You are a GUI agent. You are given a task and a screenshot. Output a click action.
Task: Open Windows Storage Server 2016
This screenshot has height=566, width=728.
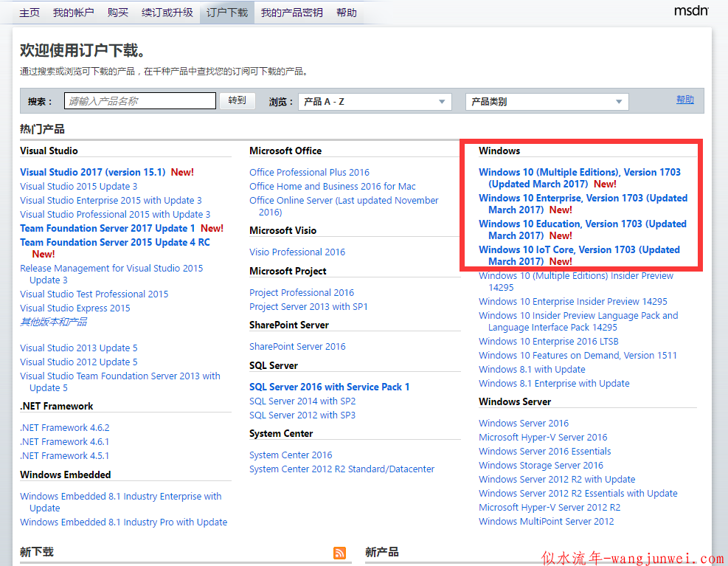pos(541,465)
